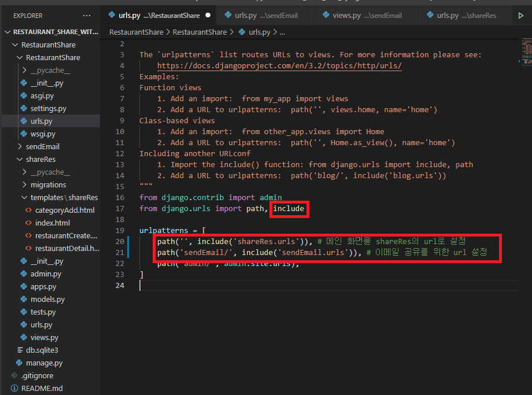Screen dimensions: 532x395
Task: Click the HTML icon beside restaurantDetail file
Action: tap(28, 249)
